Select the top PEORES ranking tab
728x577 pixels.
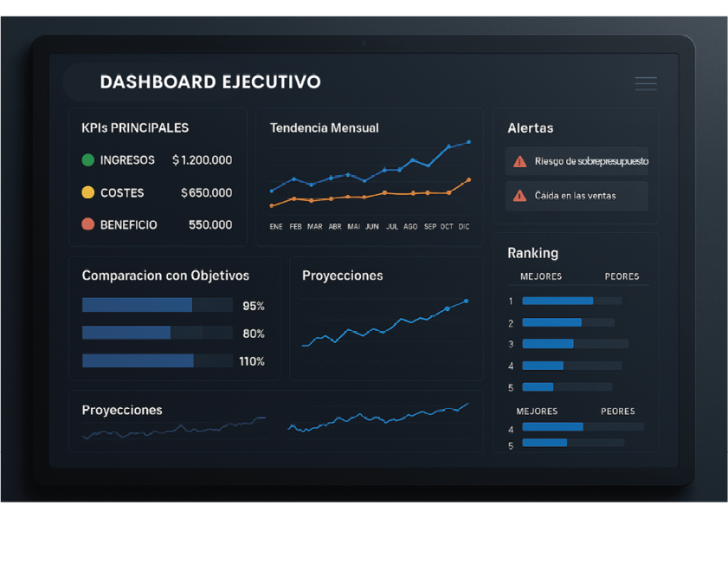[622, 276]
